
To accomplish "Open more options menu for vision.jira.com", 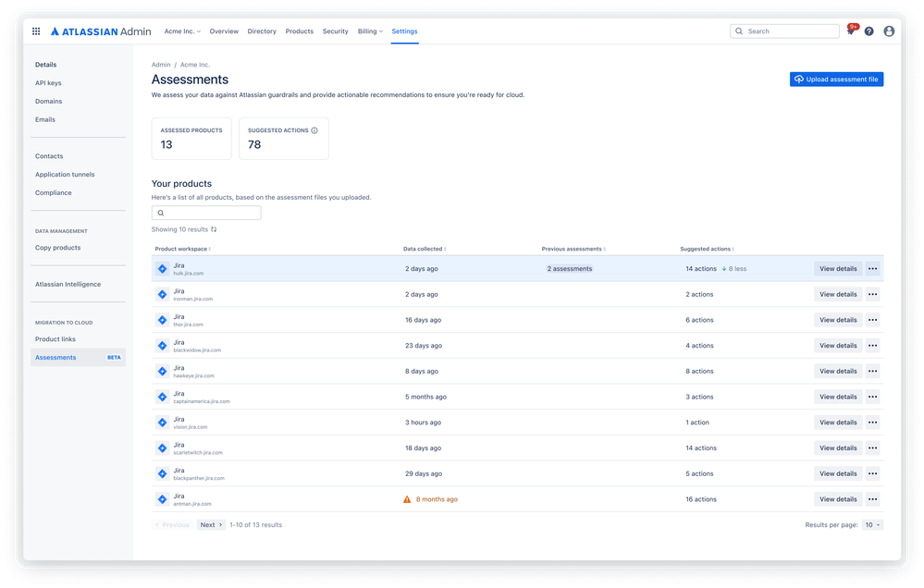I will [x=873, y=423].
